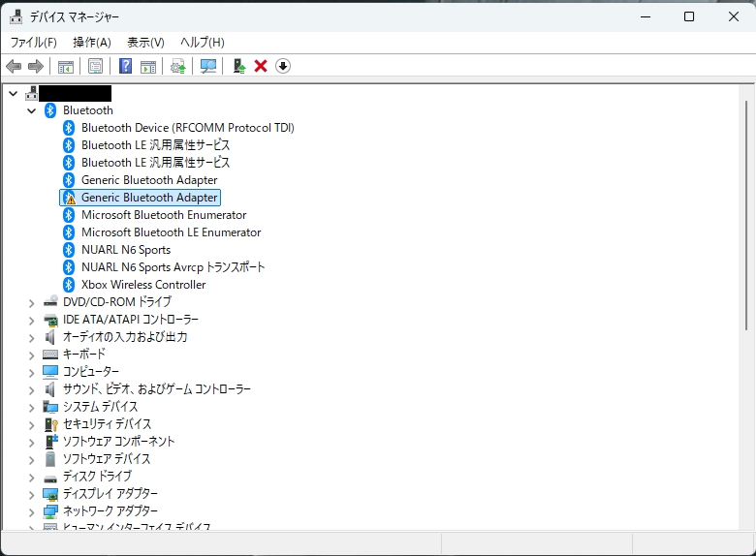This screenshot has width=756, height=556.
Task: Click the Device Manager title bar icon
Action: click(16, 16)
